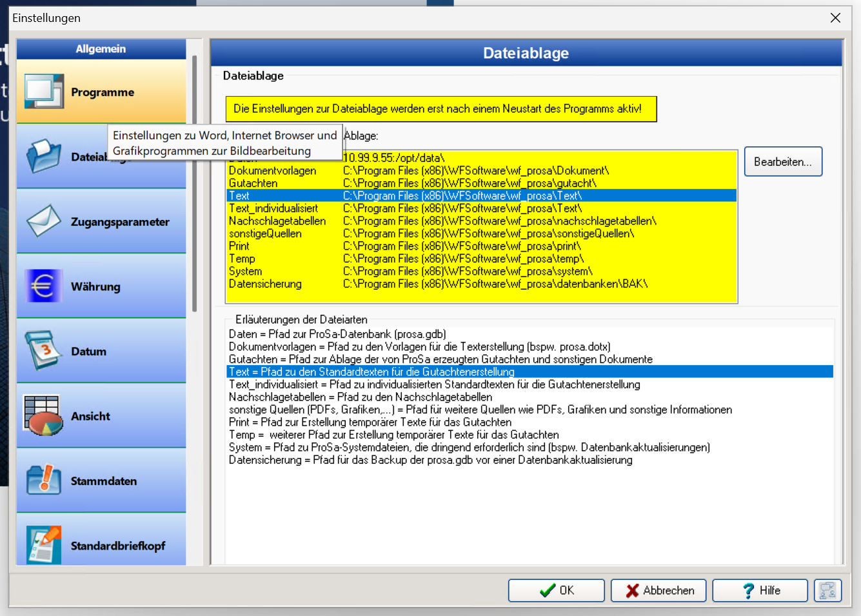The height and width of the screenshot is (616, 861).
Task: Select the sonstigeQuellen path row
Action: click(x=482, y=233)
